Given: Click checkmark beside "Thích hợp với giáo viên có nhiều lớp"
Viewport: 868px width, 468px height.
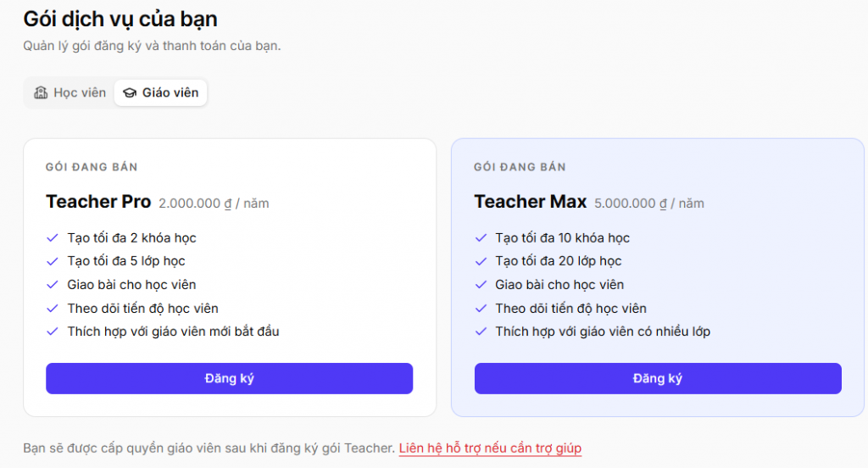Looking at the screenshot, I should pos(481,331).
